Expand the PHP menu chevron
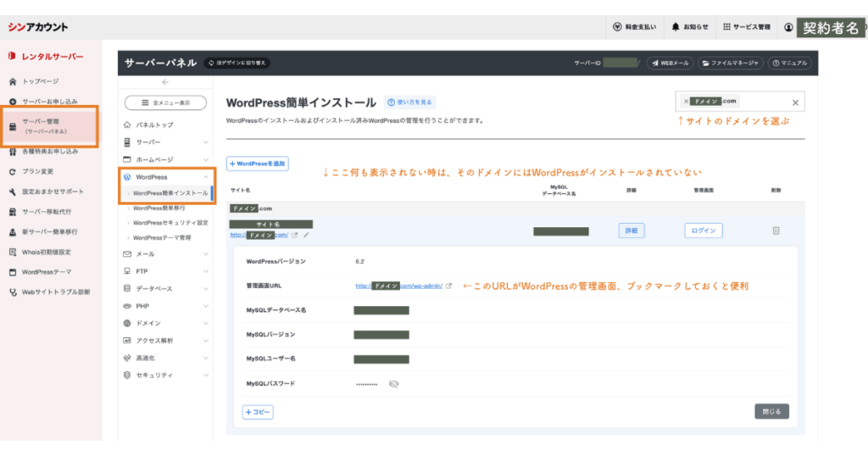 coord(206,306)
